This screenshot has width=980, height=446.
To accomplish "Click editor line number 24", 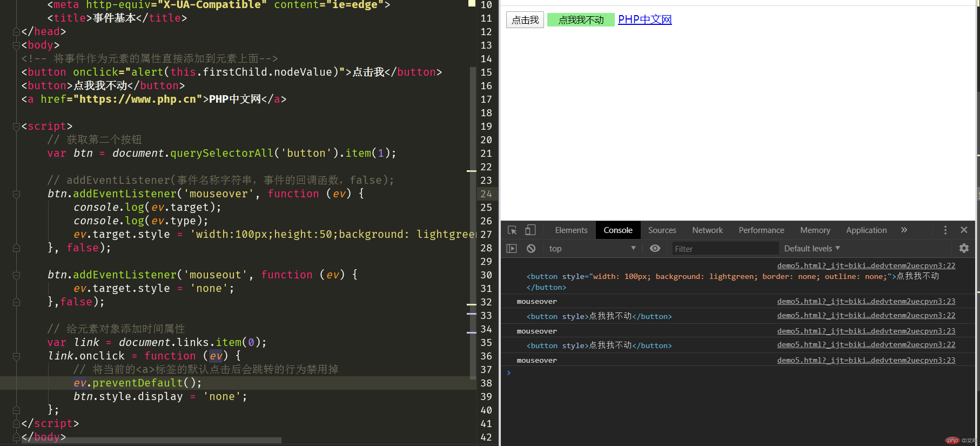I will coord(486,194).
